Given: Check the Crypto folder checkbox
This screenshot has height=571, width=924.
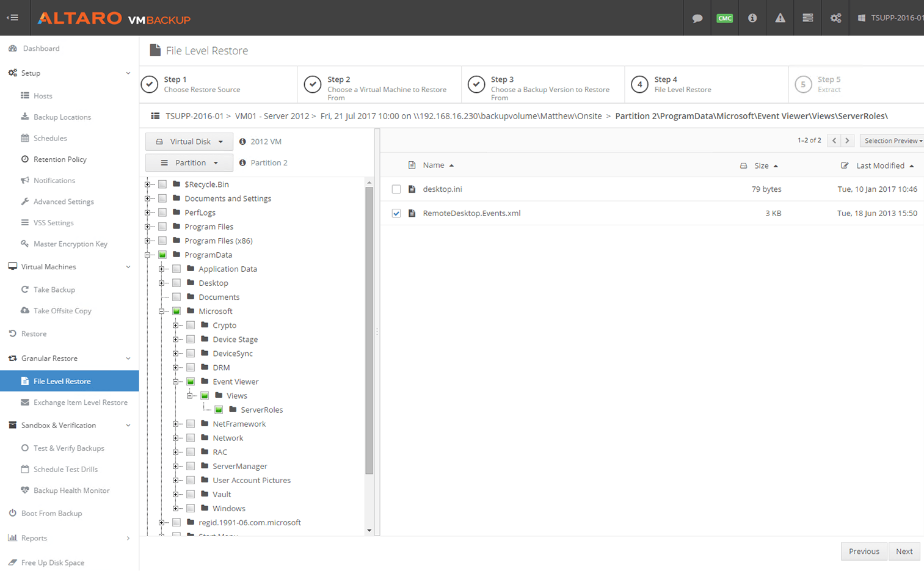Looking at the screenshot, I should (191, 325).
